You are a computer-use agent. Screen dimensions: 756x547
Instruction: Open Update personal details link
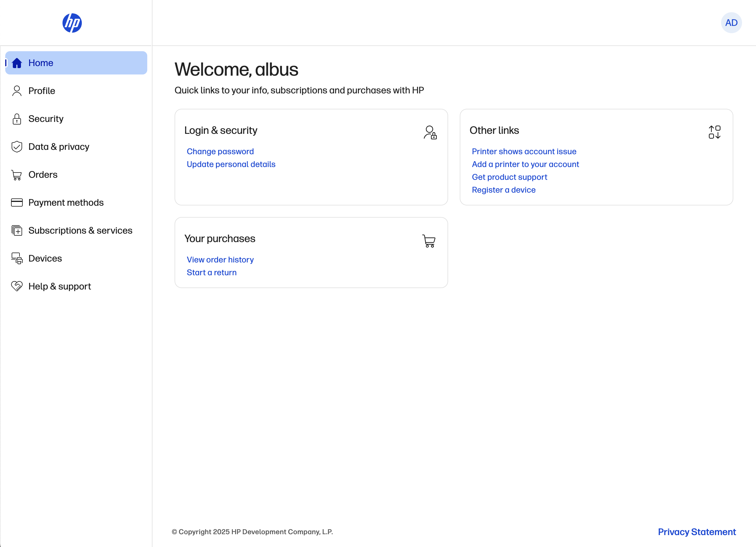coord(231,164)
